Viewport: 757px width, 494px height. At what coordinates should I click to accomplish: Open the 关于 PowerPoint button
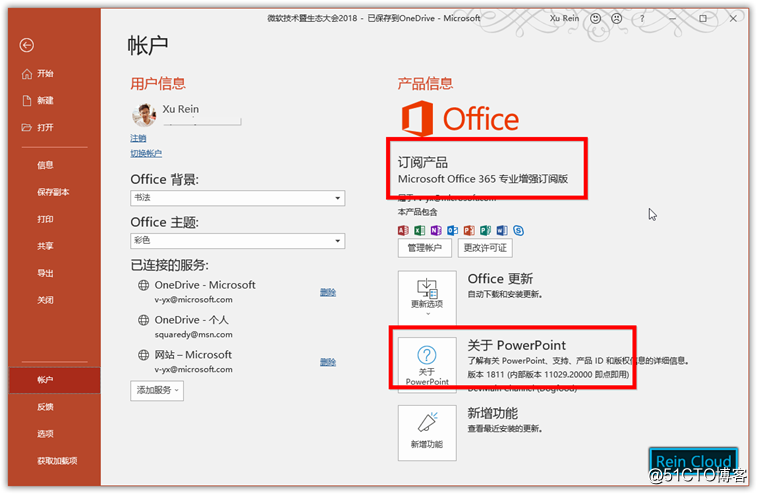(x=427, y=365)
